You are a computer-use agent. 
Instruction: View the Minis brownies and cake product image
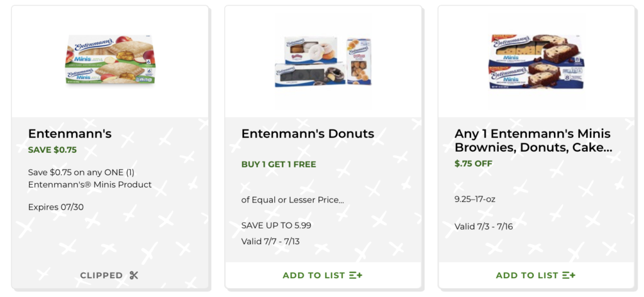pyautogui.click(x=536, y=61)
